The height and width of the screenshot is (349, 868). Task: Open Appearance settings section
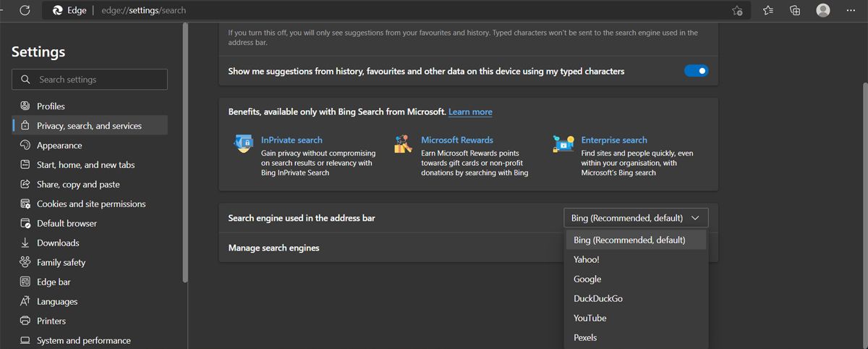pos(59,146)
